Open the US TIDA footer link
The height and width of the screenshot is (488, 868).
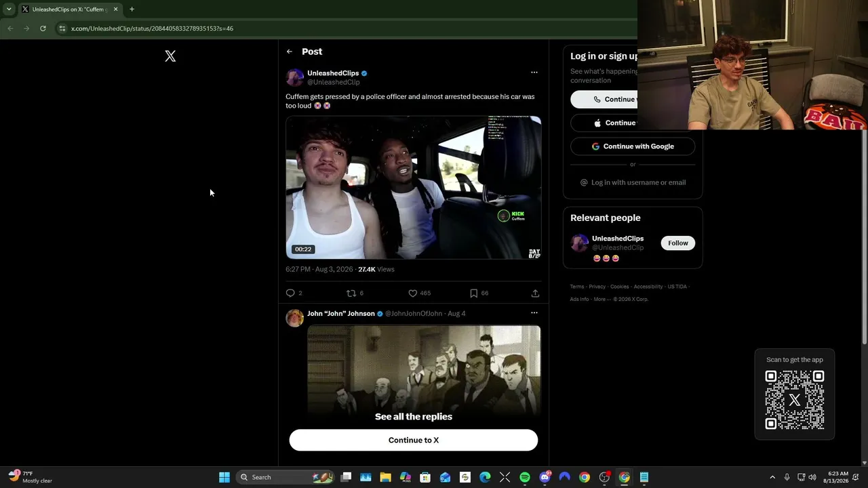677,287
